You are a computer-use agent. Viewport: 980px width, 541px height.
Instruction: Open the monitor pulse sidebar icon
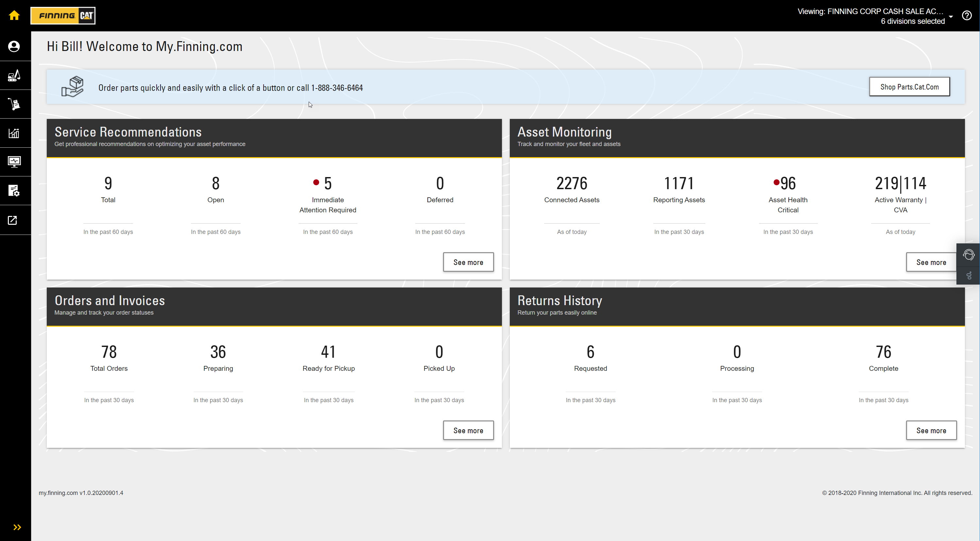pos(14,162)
